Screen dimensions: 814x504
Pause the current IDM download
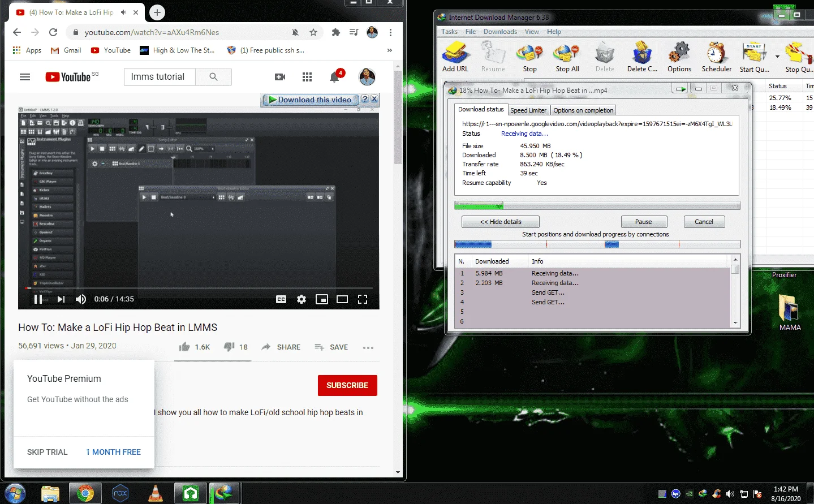pos(644,222)
